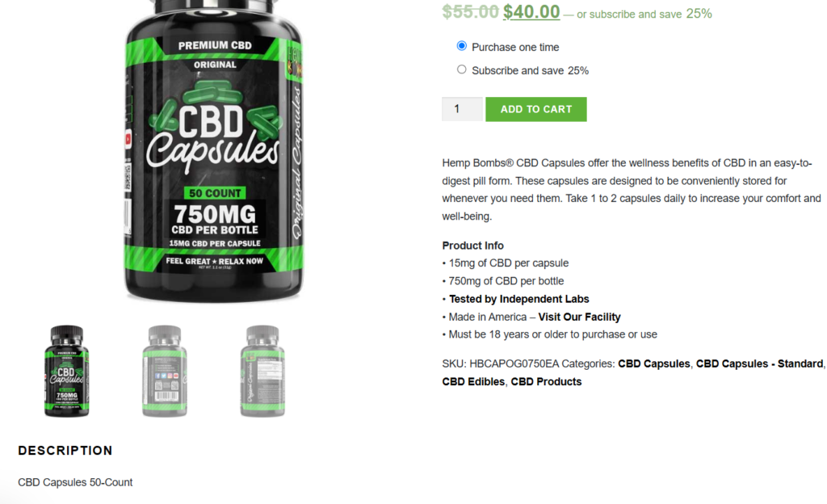The height and width of the screenshot is (504, 827).
Task: Follow the Visit Our Facility link
Action: (x=579, y=317)
